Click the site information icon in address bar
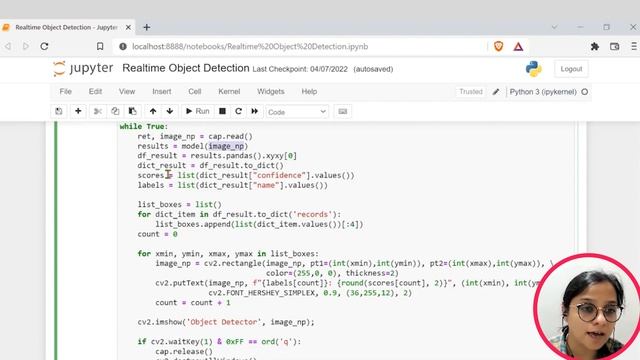Viewport: 640px width, 360px height. click(122, 47)
